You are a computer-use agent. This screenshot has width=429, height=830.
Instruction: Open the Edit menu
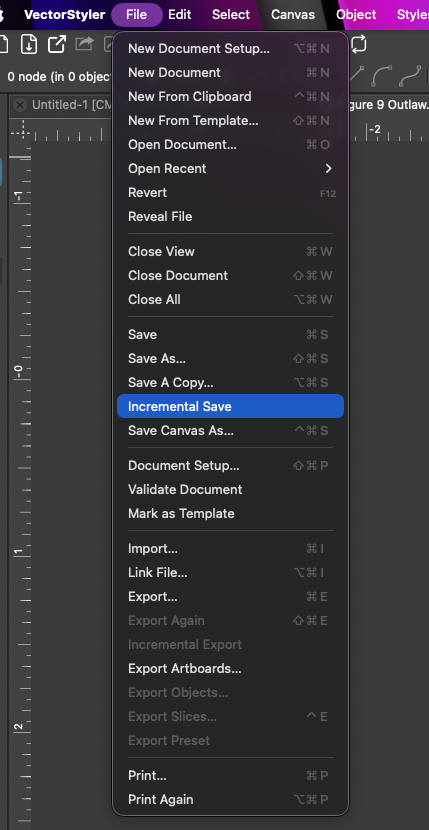point(180,14)
